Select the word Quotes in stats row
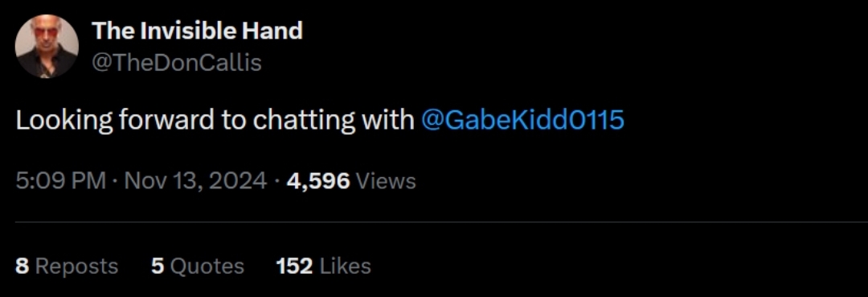868x297 pixels. pyautogui.click(x=207, y=267)
